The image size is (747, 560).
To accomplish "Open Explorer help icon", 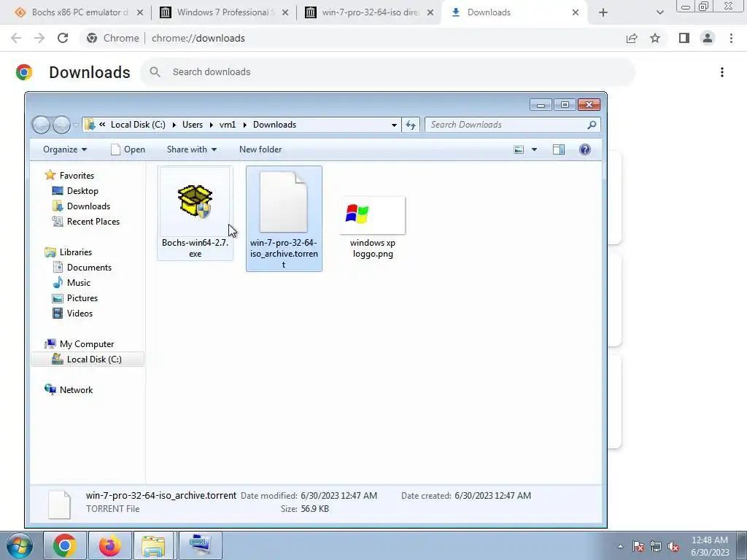I will [584, 149].
